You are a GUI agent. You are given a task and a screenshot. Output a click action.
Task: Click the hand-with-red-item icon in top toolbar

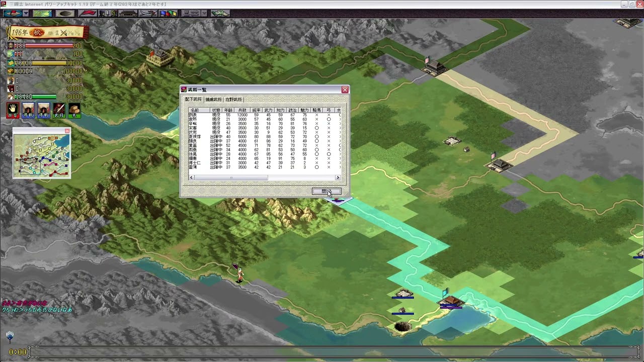point(13,13)
